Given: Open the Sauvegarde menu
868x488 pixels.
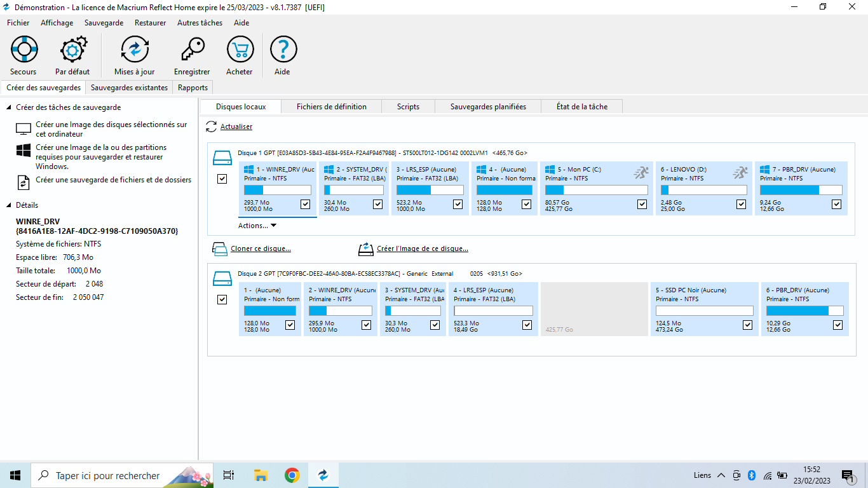Looking at the screenshot, I should [x=104, y=23].
